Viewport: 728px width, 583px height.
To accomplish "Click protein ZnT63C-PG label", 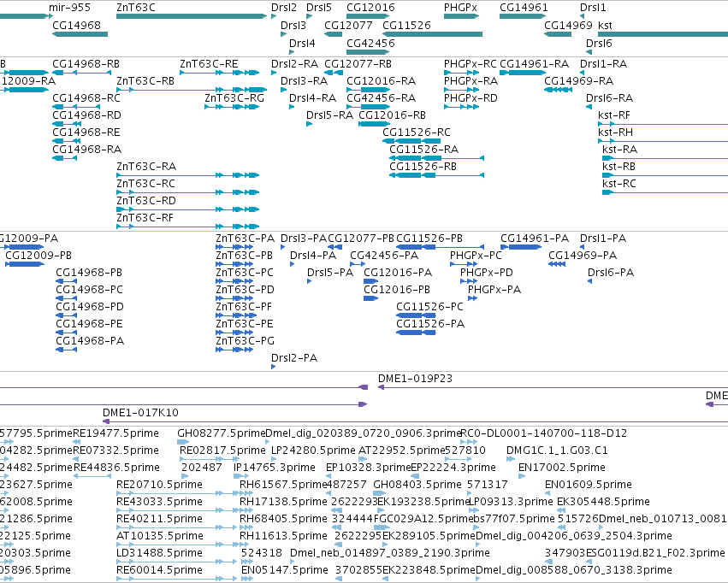I will tap(246, 340).
